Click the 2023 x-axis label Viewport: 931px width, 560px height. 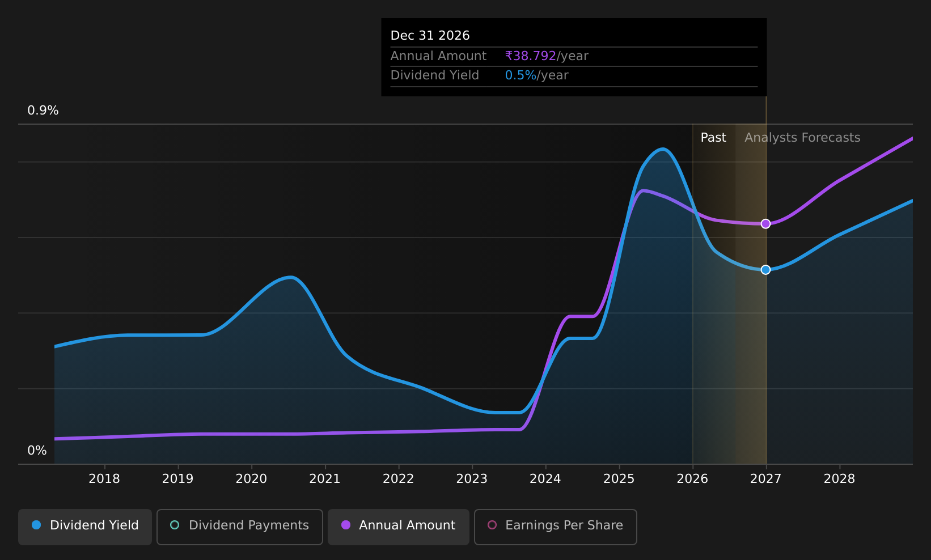pyautogui.click(x=472, y=479)
